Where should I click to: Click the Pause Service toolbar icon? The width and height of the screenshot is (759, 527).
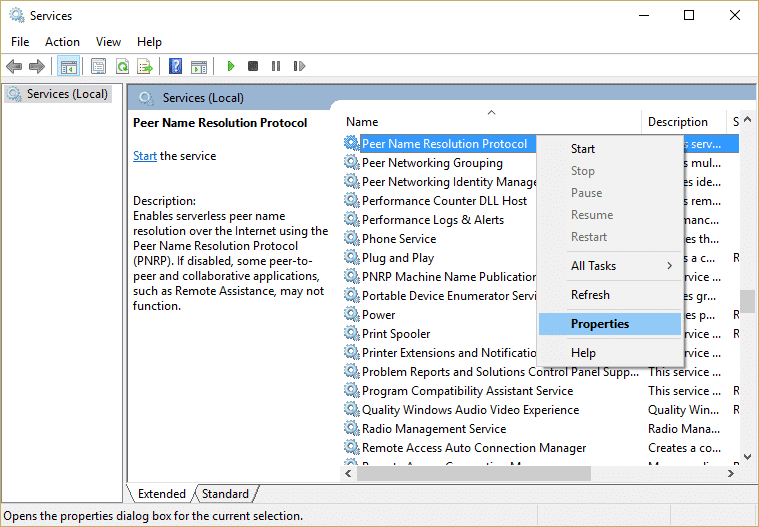(276, 66)
